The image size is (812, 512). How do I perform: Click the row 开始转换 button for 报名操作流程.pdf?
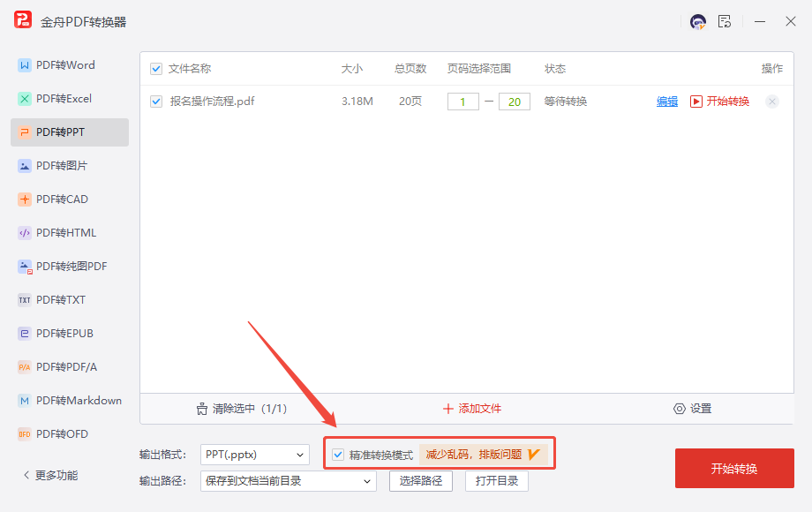(720, 102)
